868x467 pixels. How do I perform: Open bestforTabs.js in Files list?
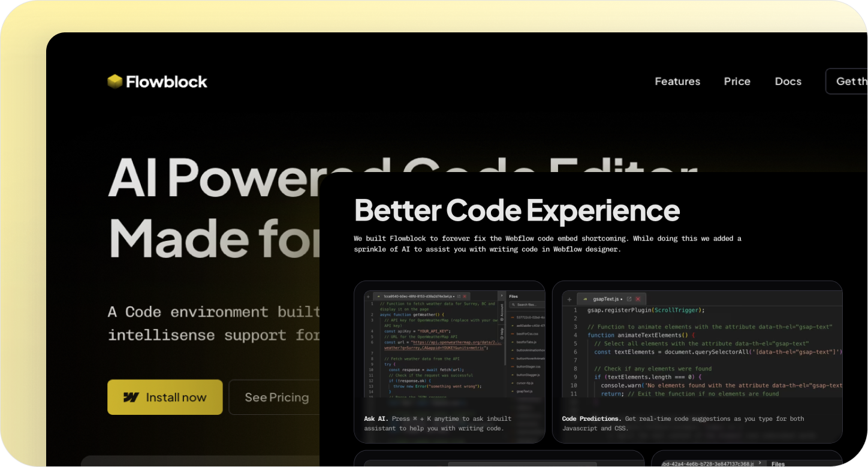pos(523,342)
